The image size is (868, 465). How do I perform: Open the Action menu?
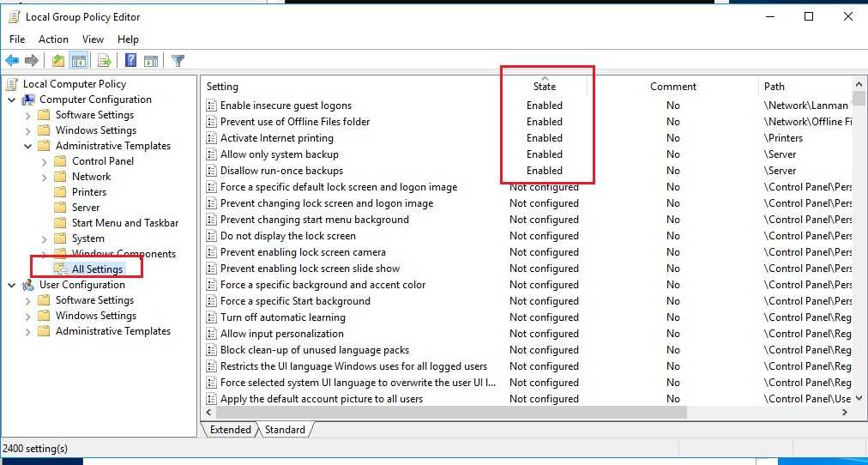click(x=53, y=39)
